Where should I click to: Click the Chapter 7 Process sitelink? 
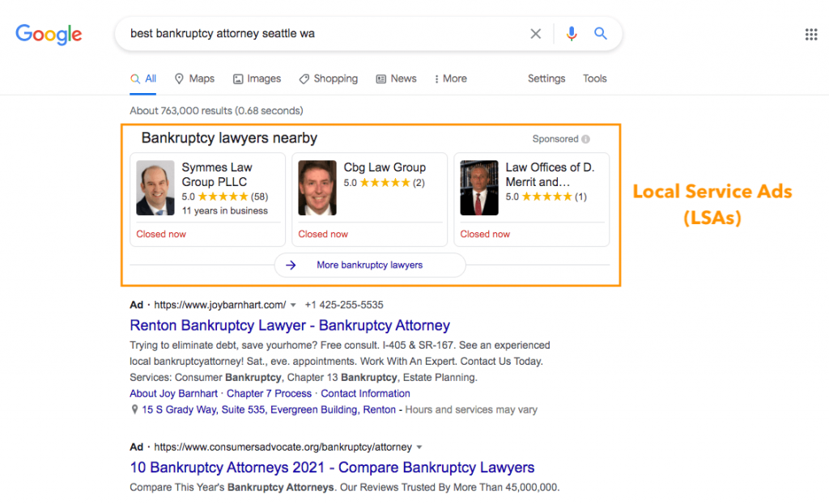(269, 393)
